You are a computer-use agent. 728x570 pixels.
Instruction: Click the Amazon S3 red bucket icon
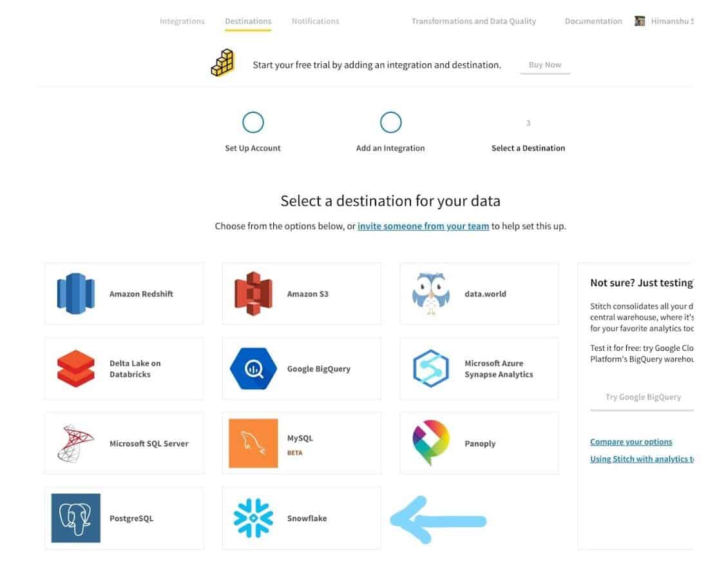(253, 293)
